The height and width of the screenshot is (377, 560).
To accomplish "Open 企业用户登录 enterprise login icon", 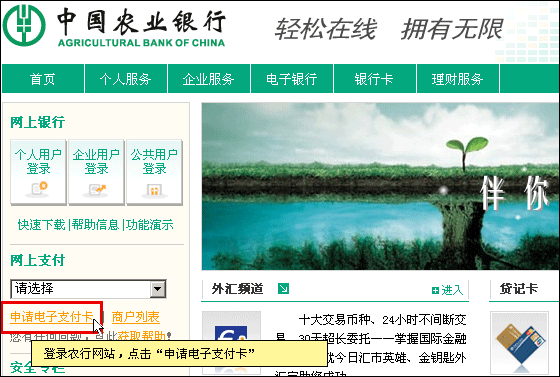I will point(96,172).
